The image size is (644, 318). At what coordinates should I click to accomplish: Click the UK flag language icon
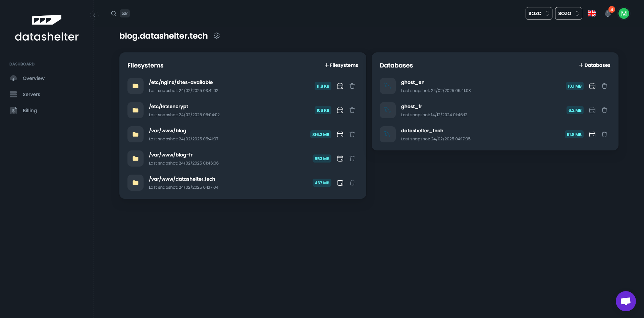pyautogui.click(x=591, y=13)
